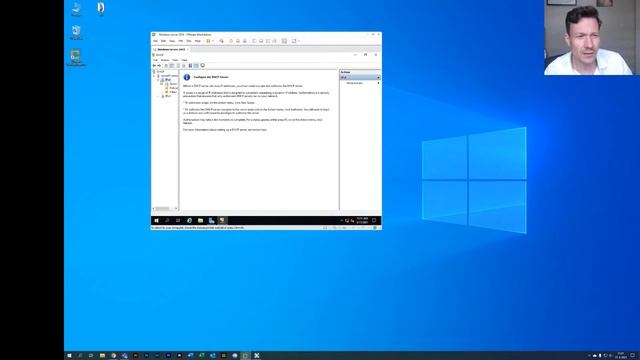Show hidden tray icons in guest taskbar
640x360 pixels.
[341, 220]
